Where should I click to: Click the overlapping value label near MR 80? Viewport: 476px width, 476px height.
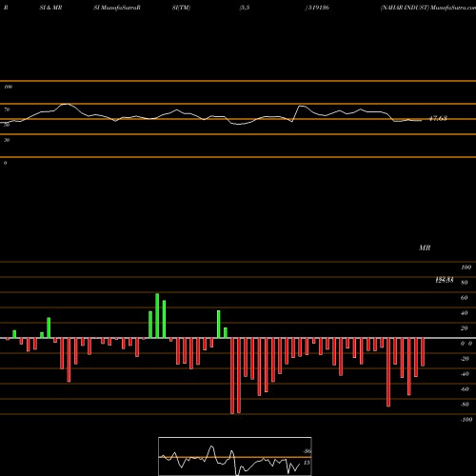[x=445, y=280]
